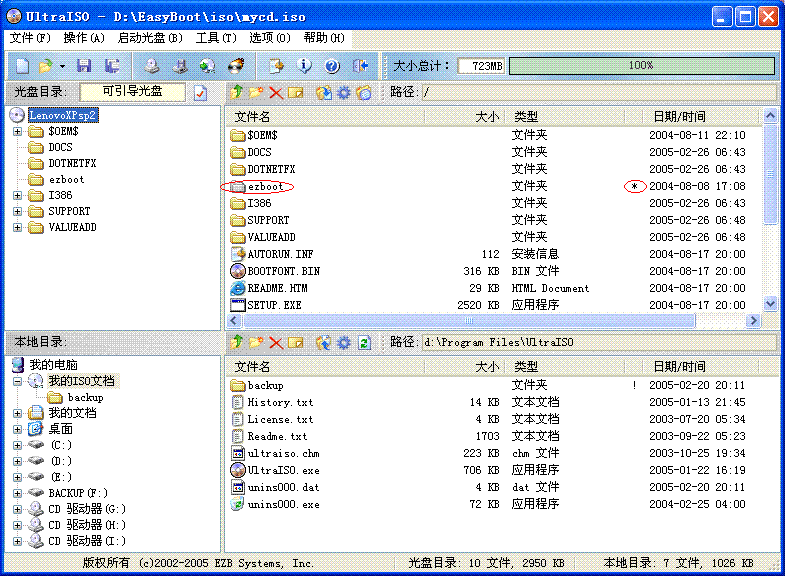Sort the local file list by 日期/时间 column header

(x=701, y=367)
